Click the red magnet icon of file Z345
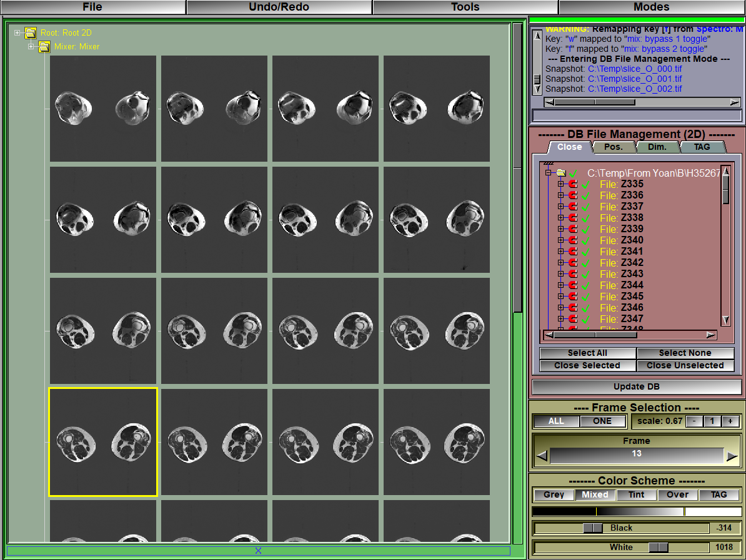 tap(572, 296)
